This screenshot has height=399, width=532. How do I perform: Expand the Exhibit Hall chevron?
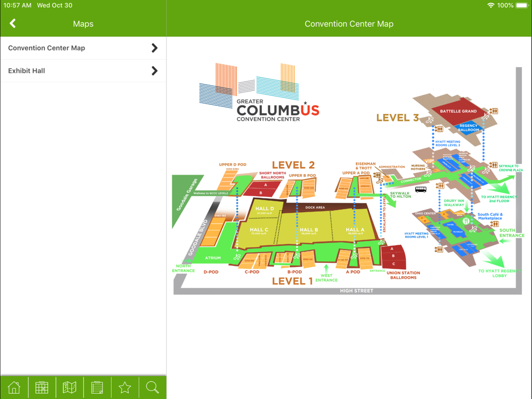pos(154,71)
